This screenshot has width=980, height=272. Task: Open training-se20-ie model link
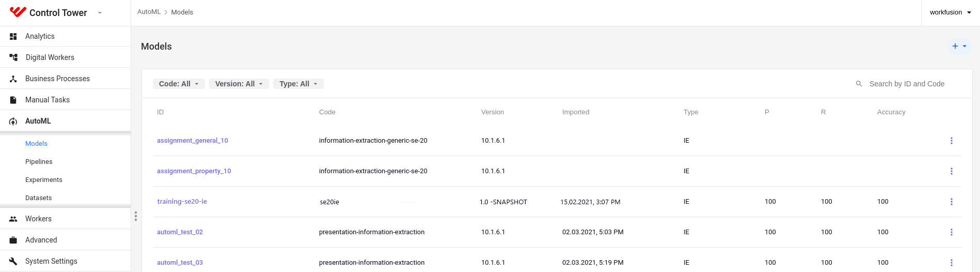(x=182, y=202)
